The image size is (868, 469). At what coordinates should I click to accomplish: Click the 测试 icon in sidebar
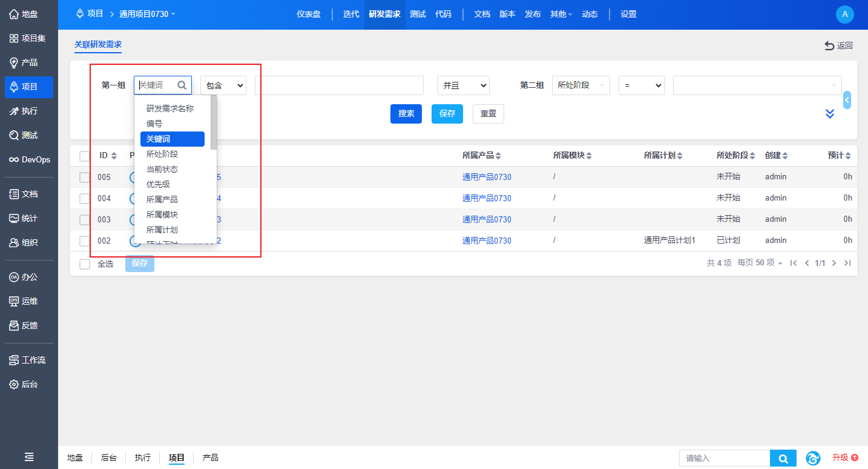point(14,135)
